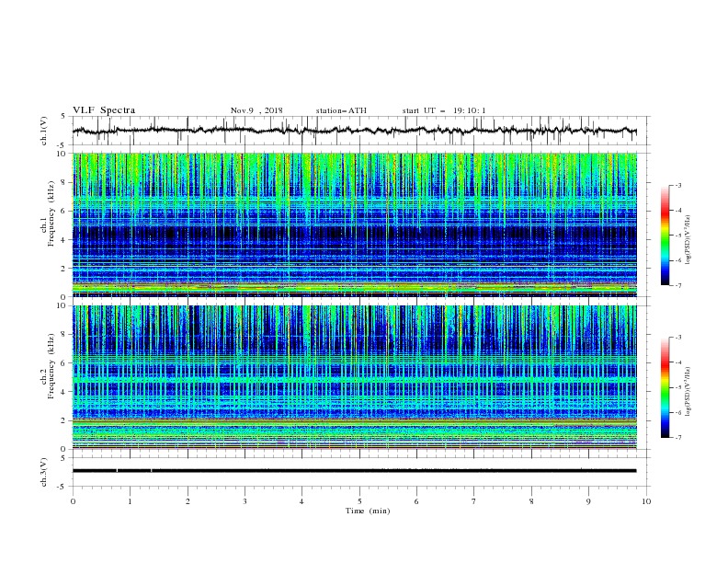Click the "ch.3(V)" axis label
Screen dimensions: 728x563
[44, 472]
